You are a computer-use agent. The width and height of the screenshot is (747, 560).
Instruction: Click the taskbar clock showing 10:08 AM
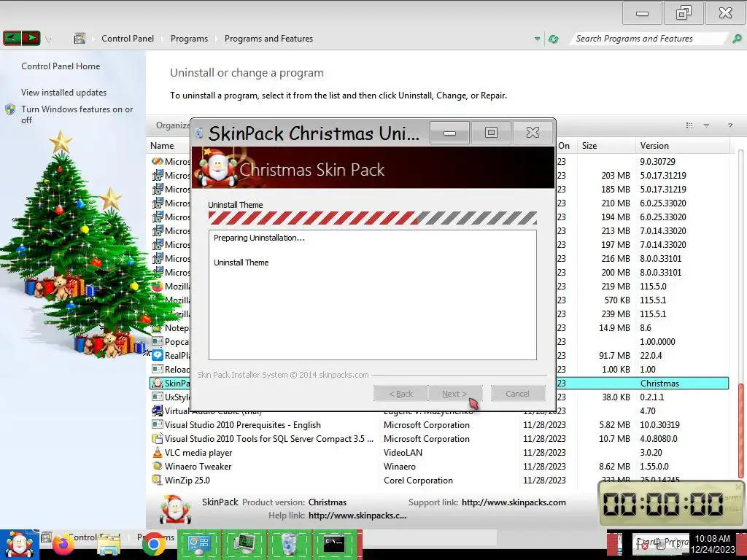712,544
